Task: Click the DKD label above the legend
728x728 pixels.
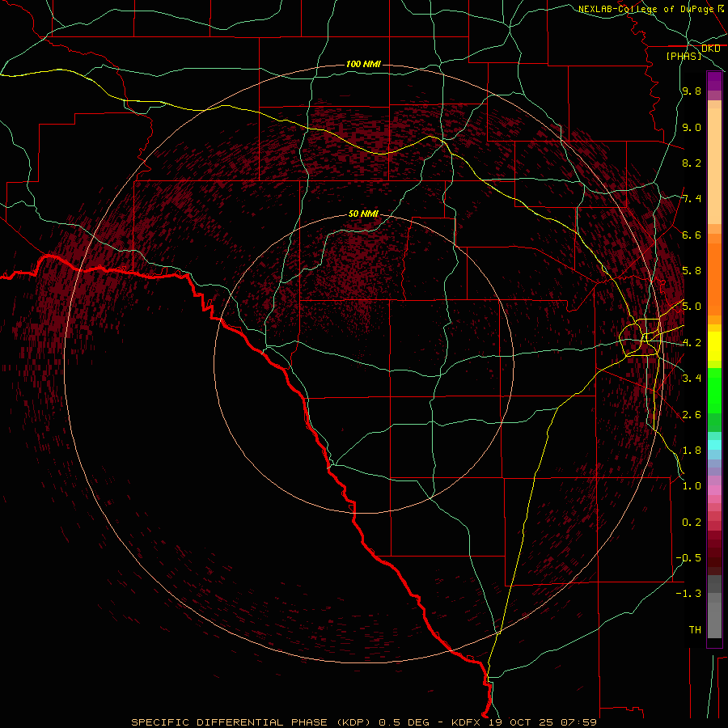Action: tap(710, 49)
